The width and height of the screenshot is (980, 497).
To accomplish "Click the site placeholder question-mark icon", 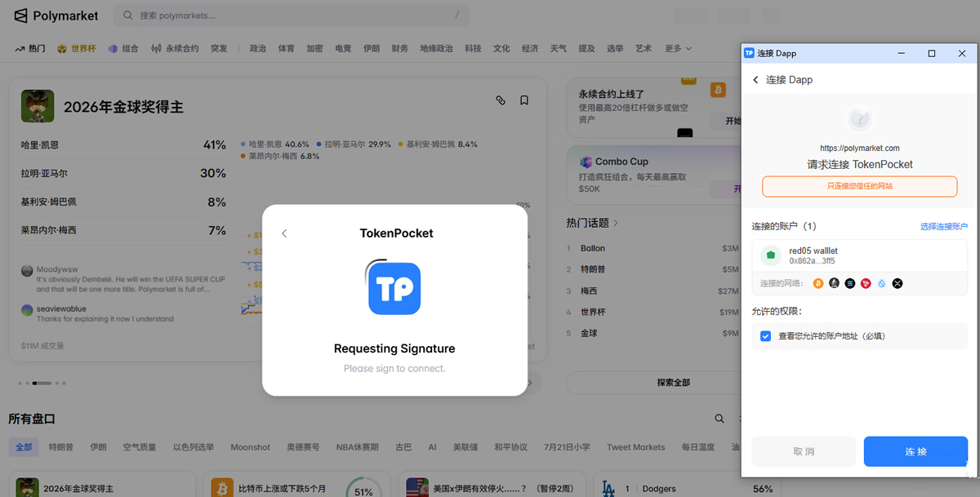I will tap(860, 120).
